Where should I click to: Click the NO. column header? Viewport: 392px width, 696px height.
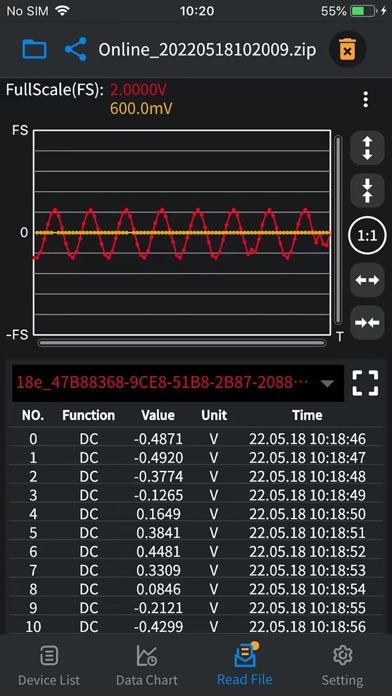(33, 415)
